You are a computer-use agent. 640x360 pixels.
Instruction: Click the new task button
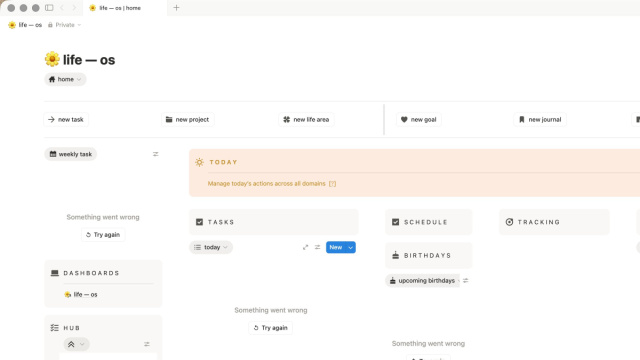pyautogui.click(x=66, y=120)
